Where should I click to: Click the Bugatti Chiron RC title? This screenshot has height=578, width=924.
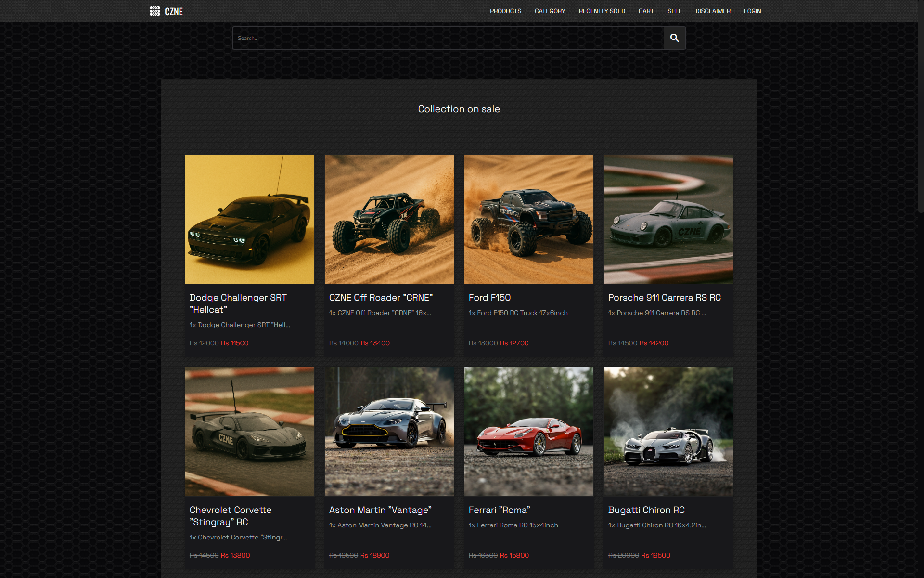tap(646, 510)
